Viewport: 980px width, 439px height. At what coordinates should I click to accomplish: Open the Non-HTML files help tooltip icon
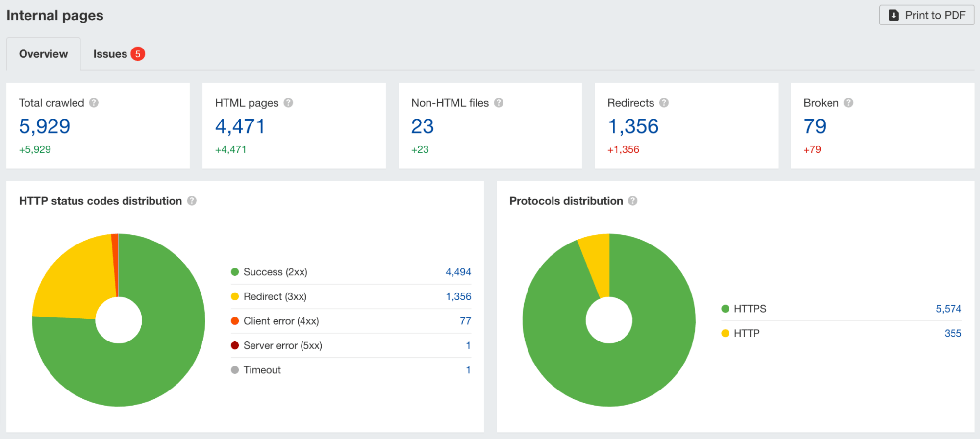[499, 103]
